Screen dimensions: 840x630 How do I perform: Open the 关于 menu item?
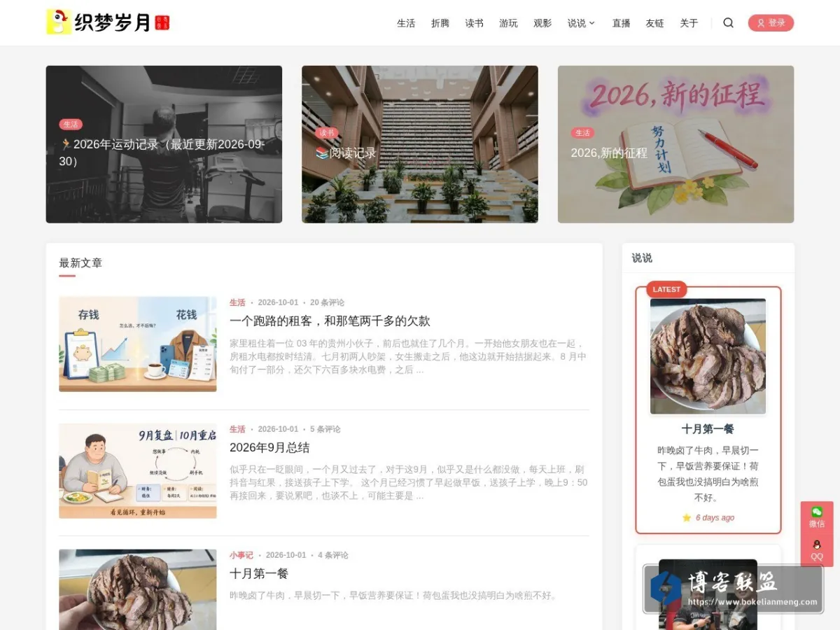tap(689, 23)
